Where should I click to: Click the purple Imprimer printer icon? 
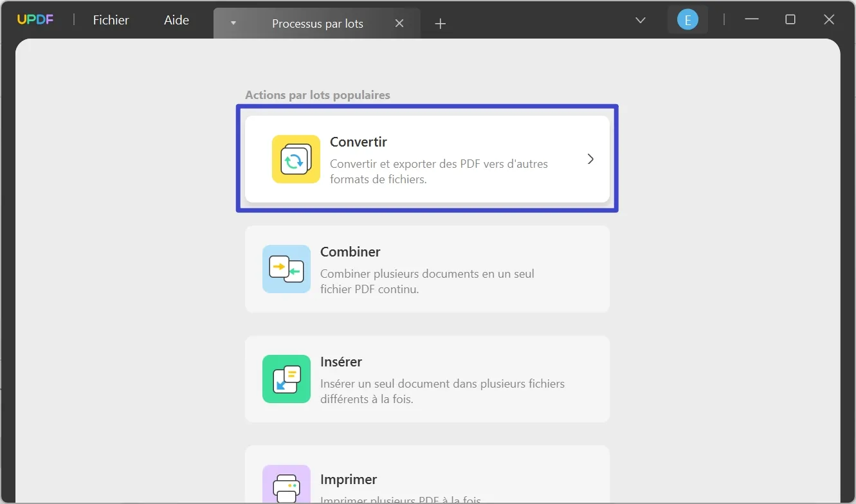(x=286, y=487)
